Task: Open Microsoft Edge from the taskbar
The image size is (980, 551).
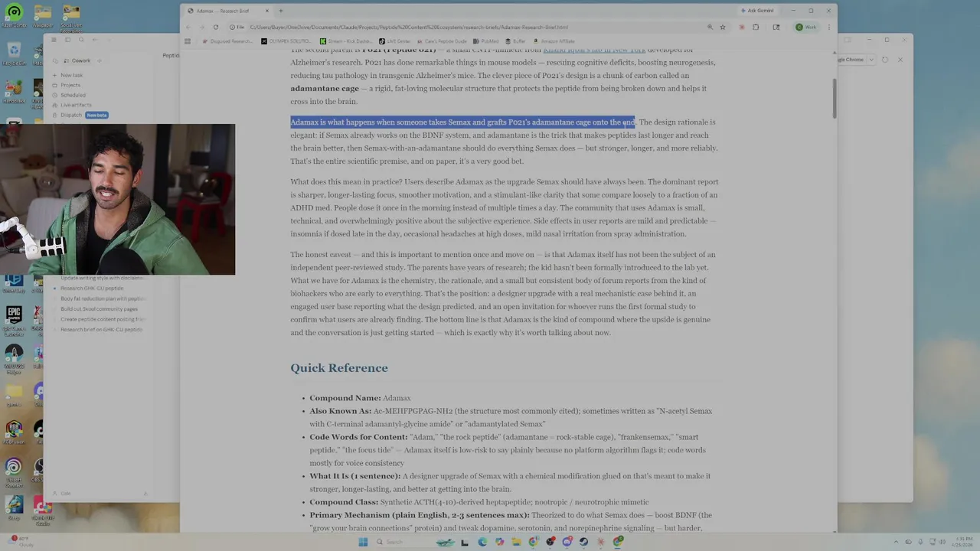Action: (x=482, y=542)
